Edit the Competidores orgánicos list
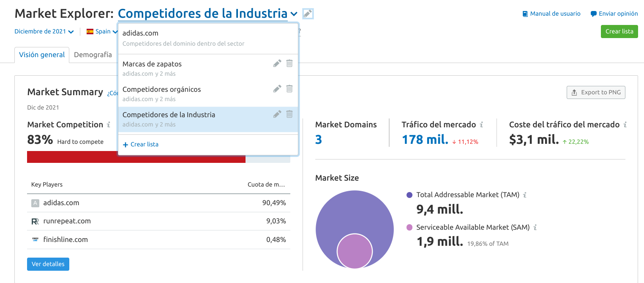The image size is (644, 283). (277, 89)
